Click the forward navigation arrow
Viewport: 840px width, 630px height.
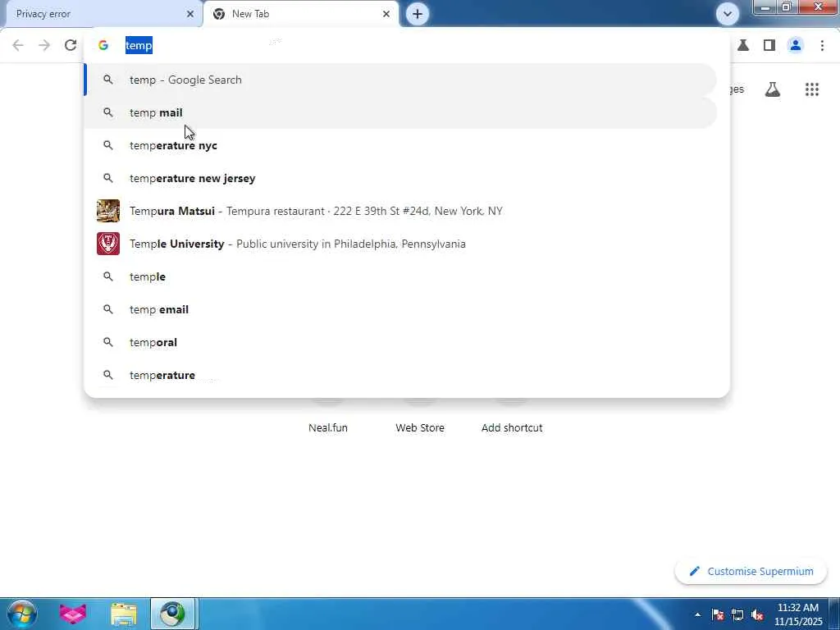pos(44,46)
